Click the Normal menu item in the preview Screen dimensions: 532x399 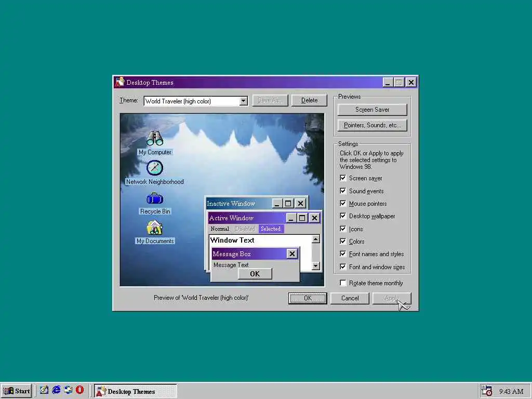coord(220,229)
